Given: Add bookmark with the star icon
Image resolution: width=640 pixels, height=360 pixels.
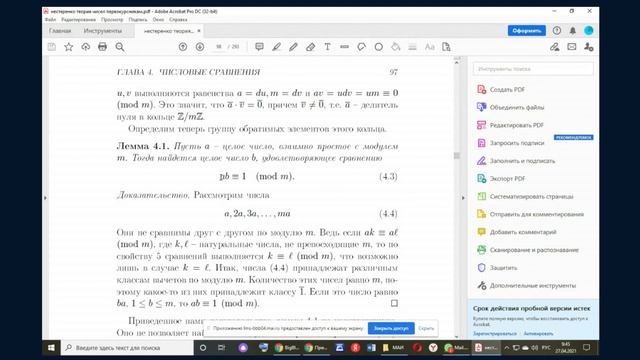Looking at the screenshot, I should [69, 47].
